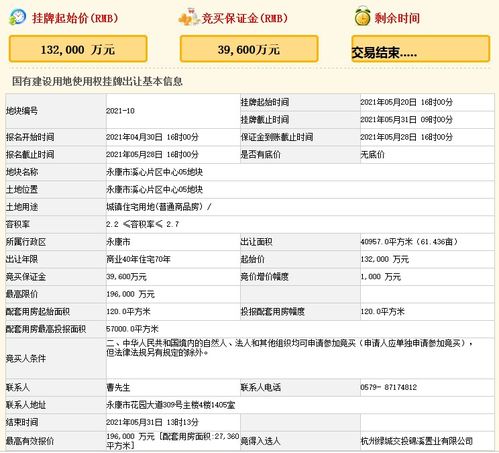Click the 竞得入选人 label
Viewport: 499px width, 453px height.
261,441
